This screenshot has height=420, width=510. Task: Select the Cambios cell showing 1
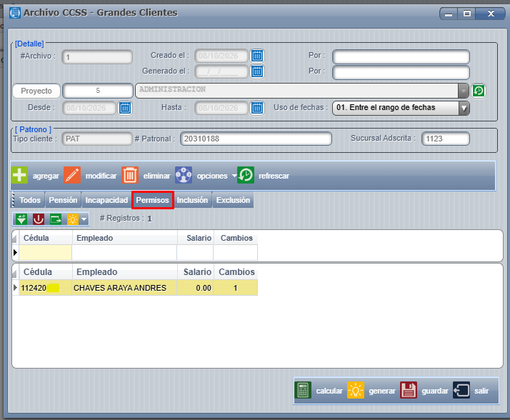point(236,288)
